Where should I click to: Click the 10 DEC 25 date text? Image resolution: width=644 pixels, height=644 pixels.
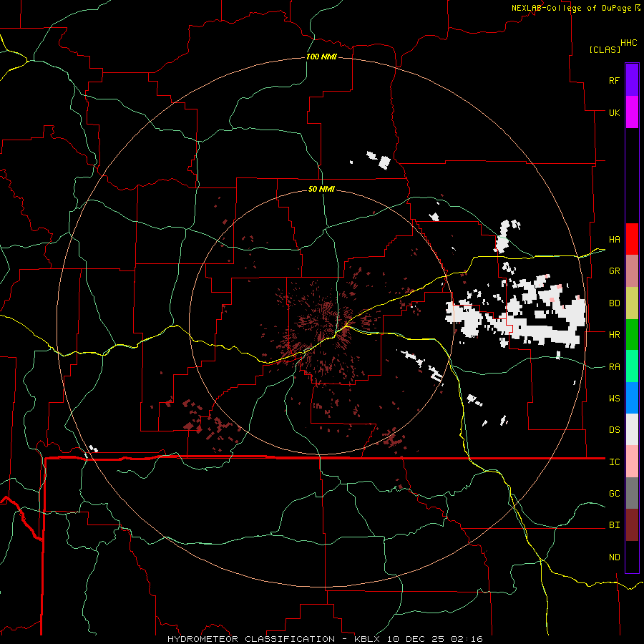click(x=417, y=639)
